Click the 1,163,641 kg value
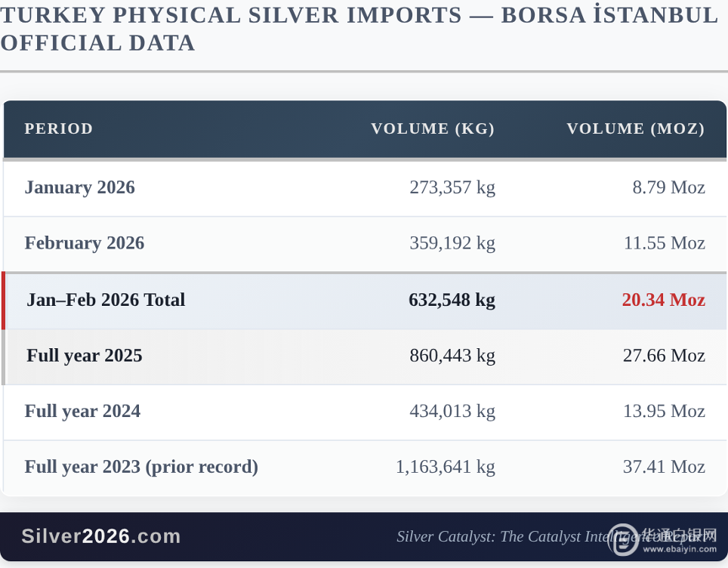 [x=445, y=467]
